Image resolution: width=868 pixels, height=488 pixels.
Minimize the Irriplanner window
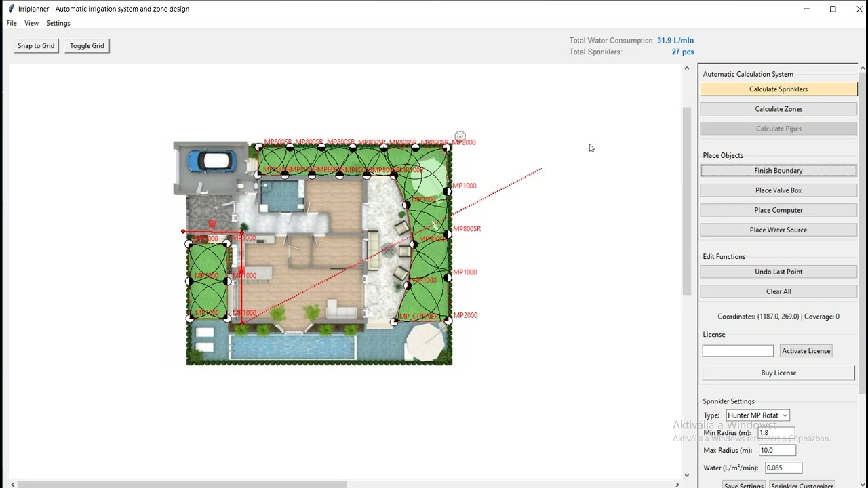click(807, 9)
